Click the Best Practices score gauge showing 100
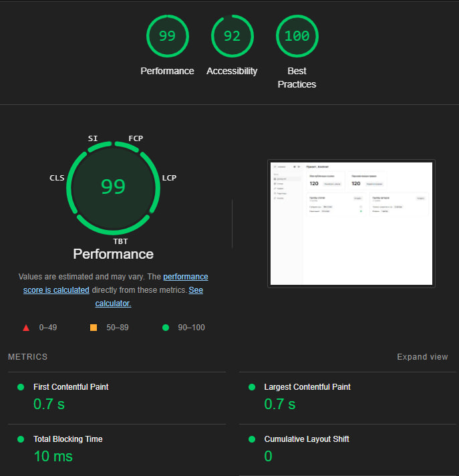Image resolution: width=459 pixels, height=476 pixels. (297, 36)
